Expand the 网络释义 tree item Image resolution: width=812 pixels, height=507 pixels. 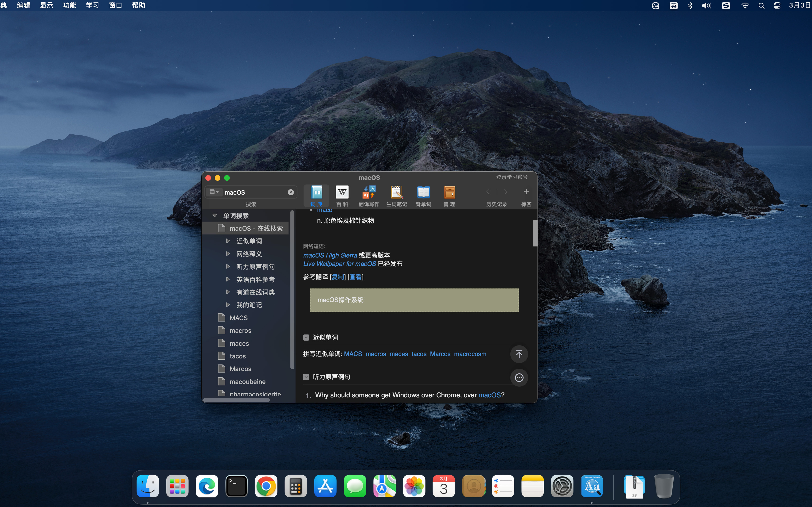click(228, 254)
